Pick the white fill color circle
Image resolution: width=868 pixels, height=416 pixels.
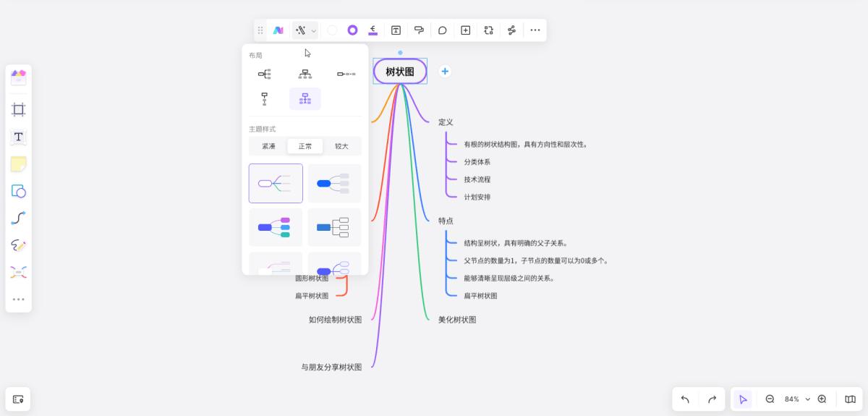(332, 30)
